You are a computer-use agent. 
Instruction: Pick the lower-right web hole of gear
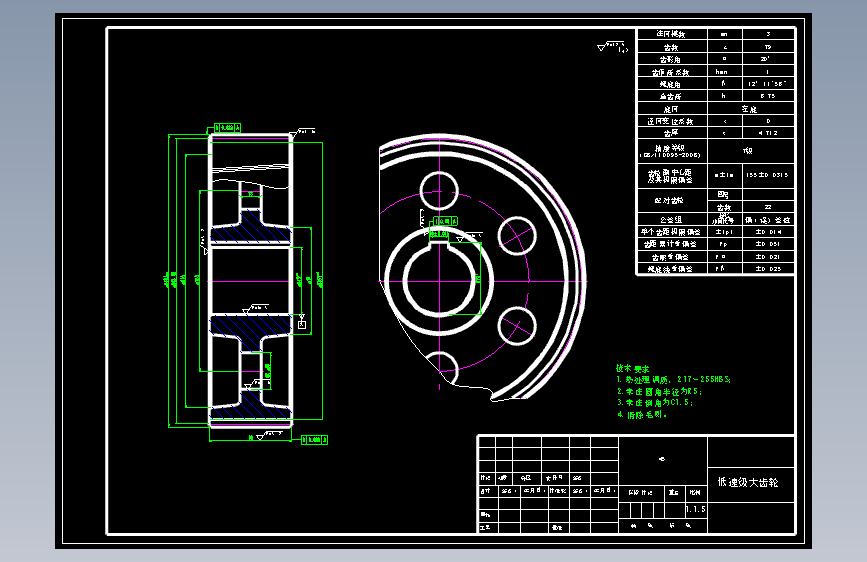point(517,326)
